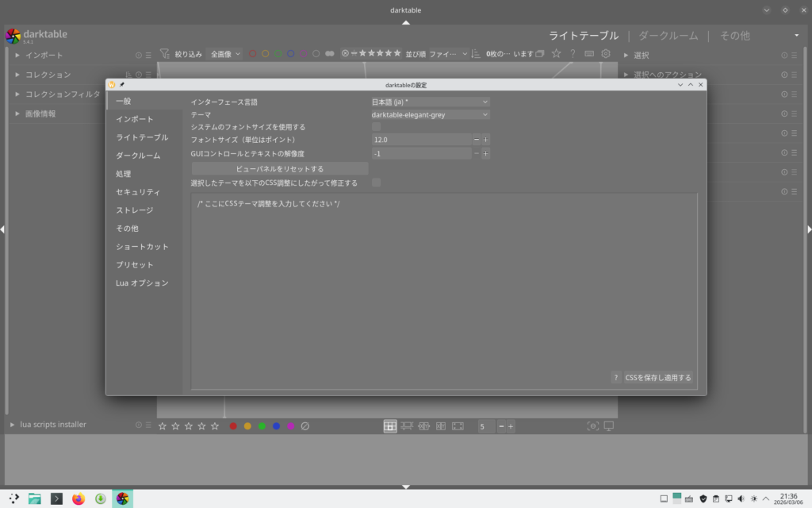The image size is (812, 508).
Task: Enable システムのフォントサイズを使用する checkbox
Action: 377,127
